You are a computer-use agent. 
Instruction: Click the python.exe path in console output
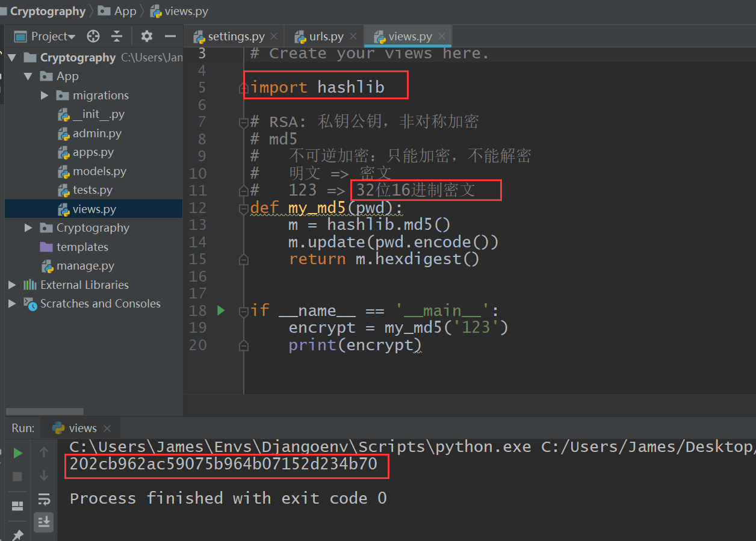point(300,447)
